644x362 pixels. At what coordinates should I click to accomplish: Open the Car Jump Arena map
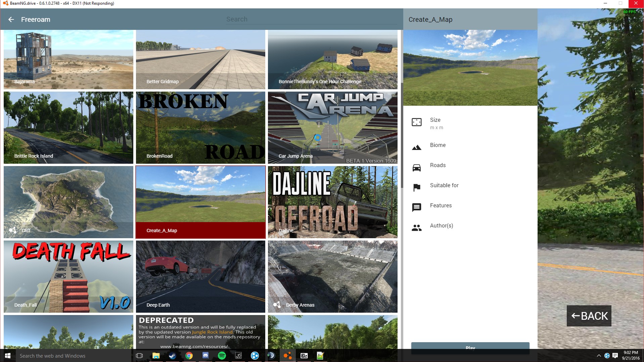tap(332, 127)
